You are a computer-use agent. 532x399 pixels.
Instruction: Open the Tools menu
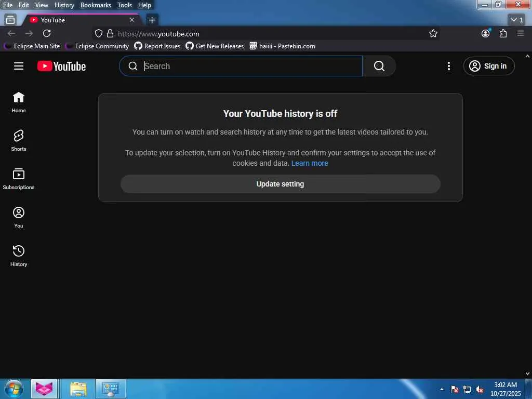tap(124, 5)
